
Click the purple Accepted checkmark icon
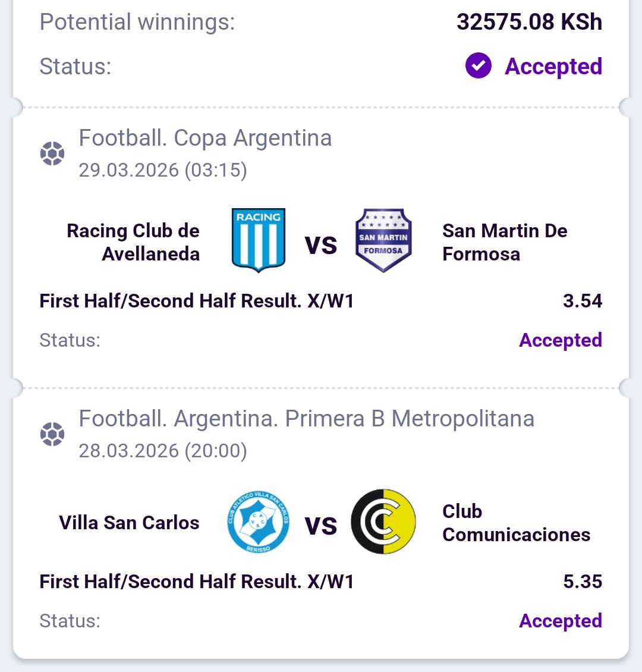click(x=478, y=66)
